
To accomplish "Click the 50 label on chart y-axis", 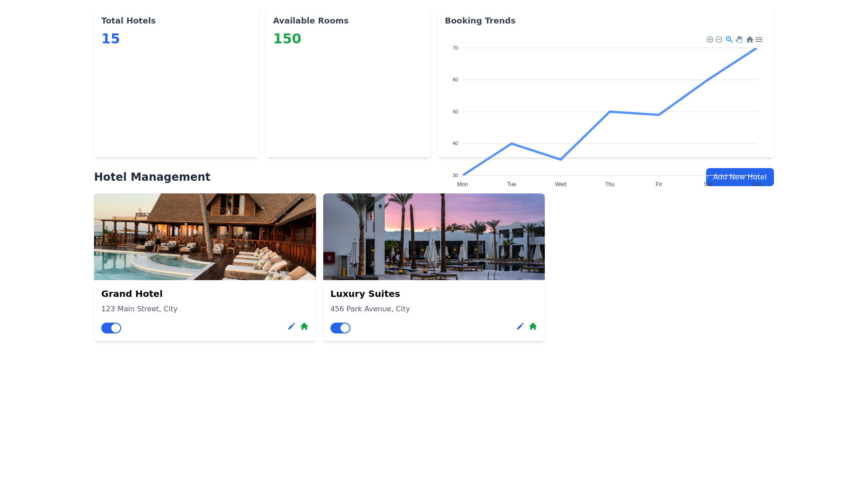I will click(455, 112).
